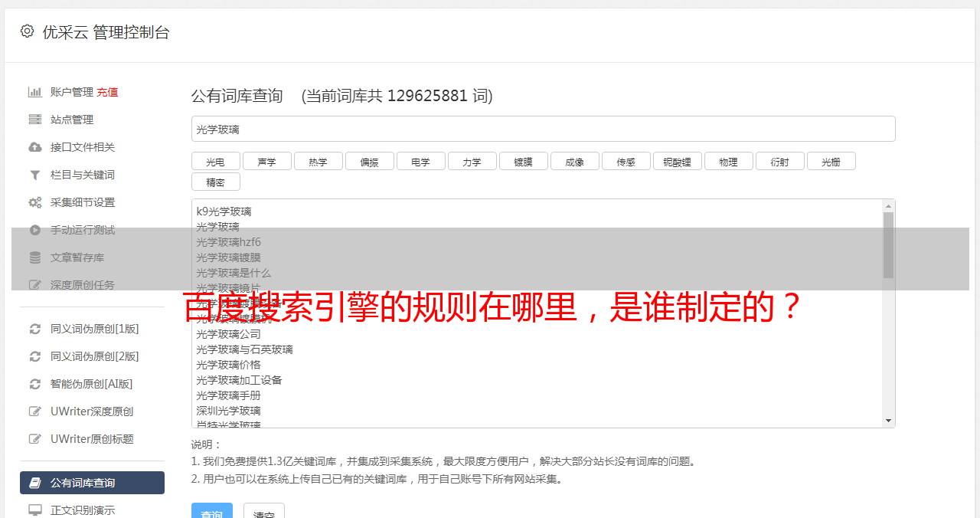Viewport: 980px width, 518px height.
Task: Click the blue 查询 button
Action: 211,511
